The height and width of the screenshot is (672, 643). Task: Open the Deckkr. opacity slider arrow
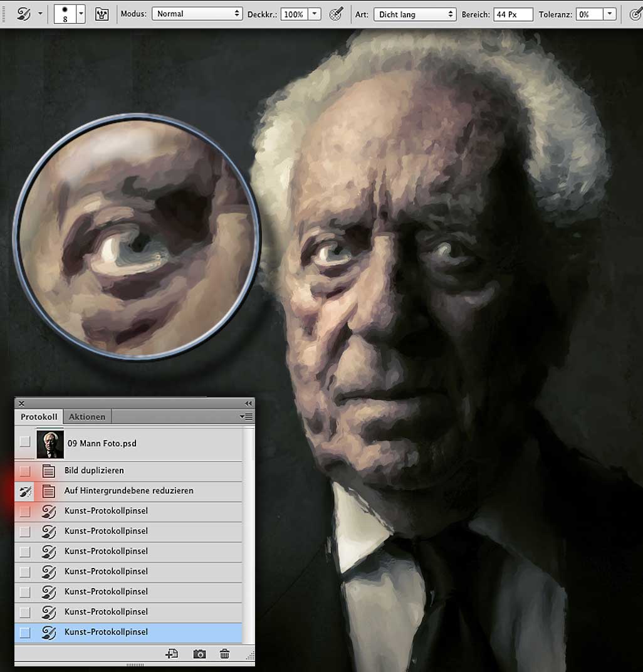click(315, 14)
